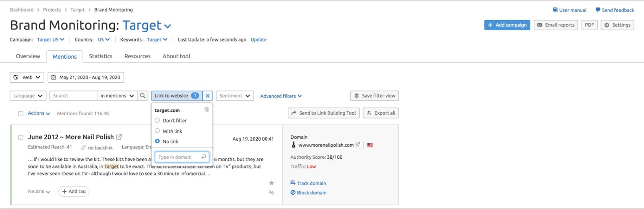The height and width of the screenshot is (209, 644).
Task: Select the With link radio option
Action: (157, 131)
